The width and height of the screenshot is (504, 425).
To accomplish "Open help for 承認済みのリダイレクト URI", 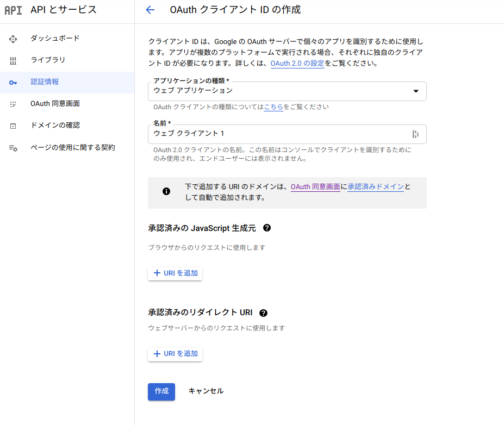I will (264, 312).
